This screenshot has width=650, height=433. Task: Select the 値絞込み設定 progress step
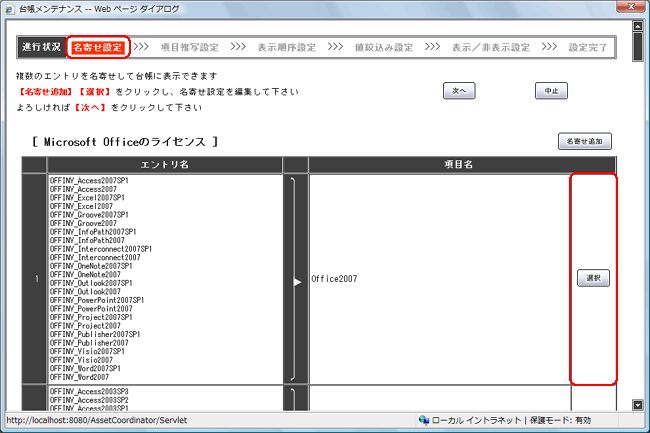pos(384,47)
